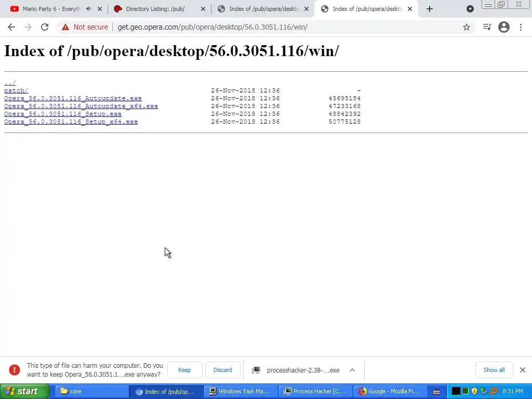Switch to Windows Task Manager

click(x=241, y=391)
